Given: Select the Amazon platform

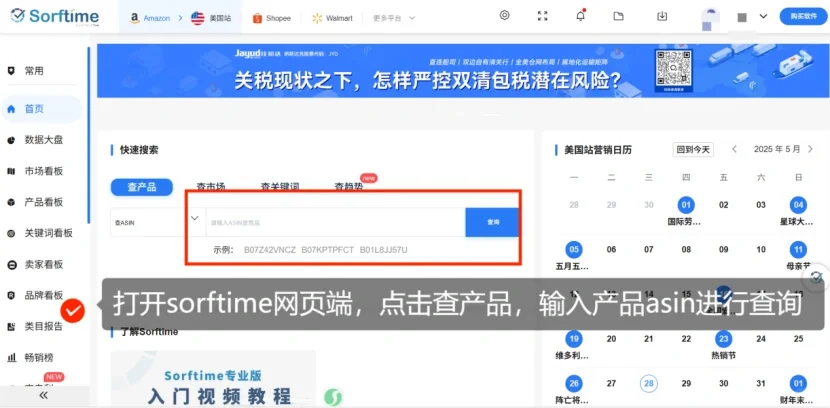Looking at the screenshot, I should point(150,18).
